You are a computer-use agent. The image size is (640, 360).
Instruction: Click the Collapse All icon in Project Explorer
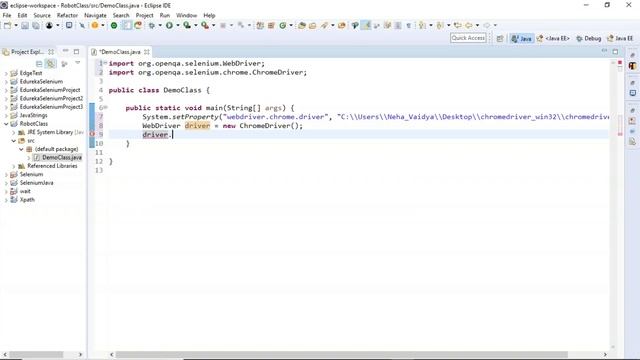[39, 64]
